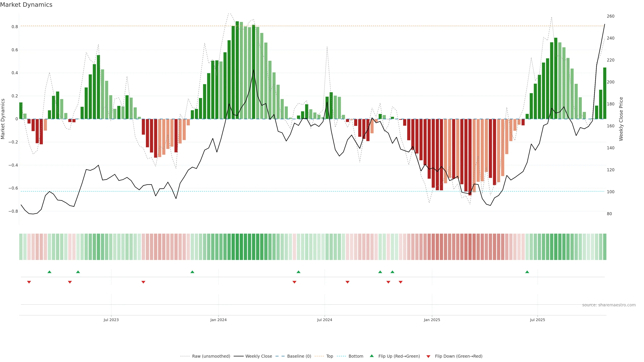Click the tallest dark green bar in early 2024

pos(237,70)
